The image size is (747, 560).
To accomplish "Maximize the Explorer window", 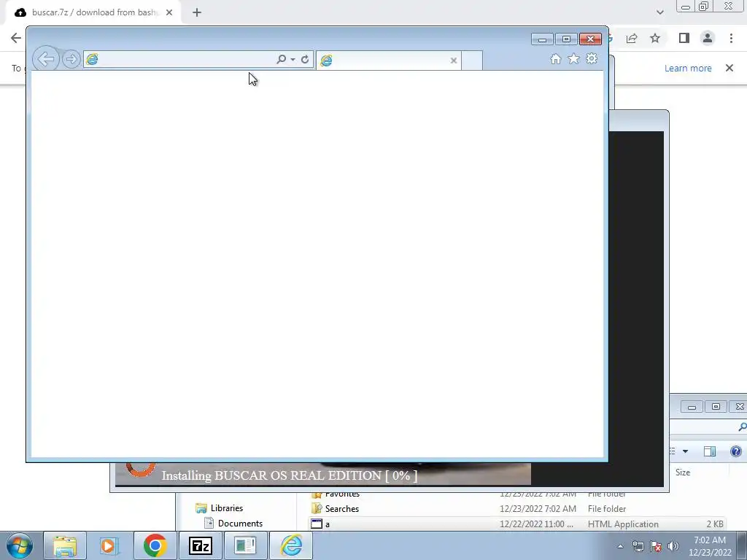I will point(716,407).
